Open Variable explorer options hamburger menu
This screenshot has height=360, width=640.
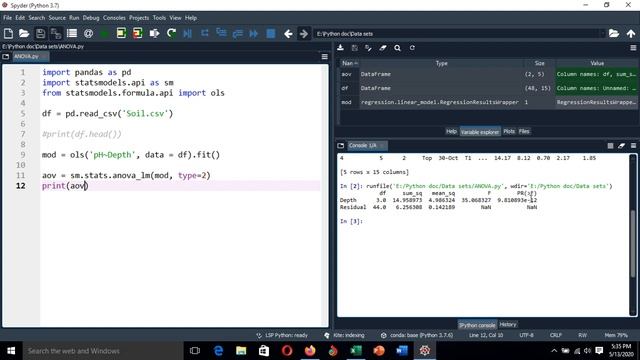(633, 48)
